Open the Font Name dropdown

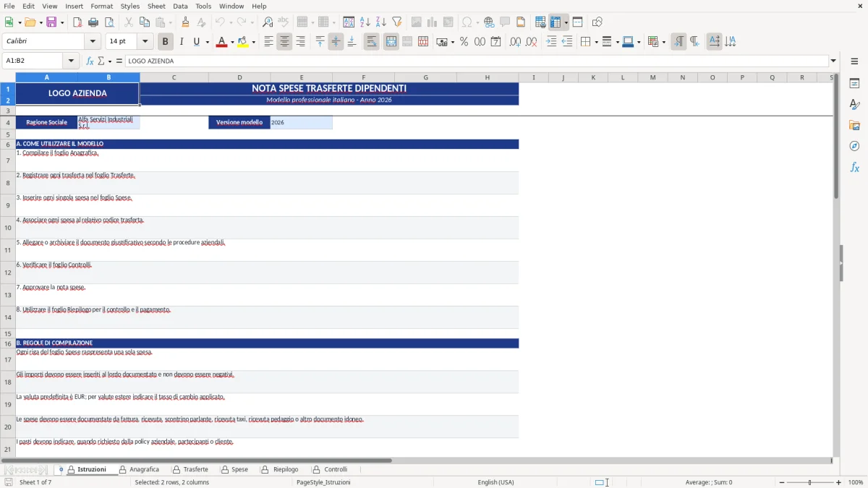[92, 41]
